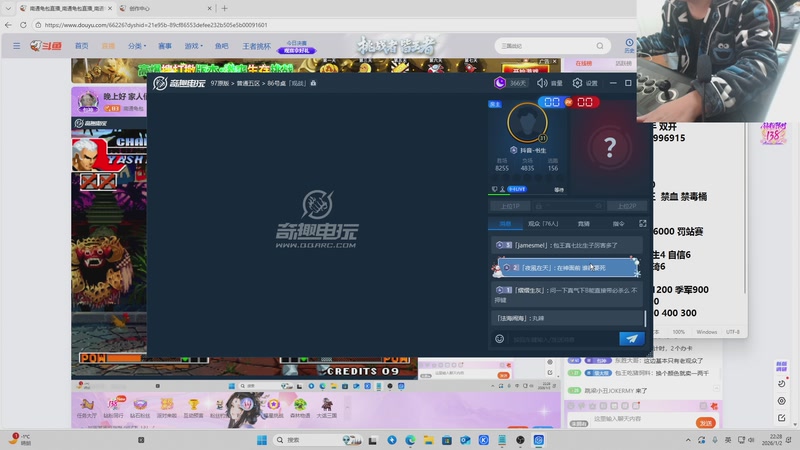Click the I-LIVE badge under player card
The height and width of the screenshot is (450, 800).
point(517,189)
